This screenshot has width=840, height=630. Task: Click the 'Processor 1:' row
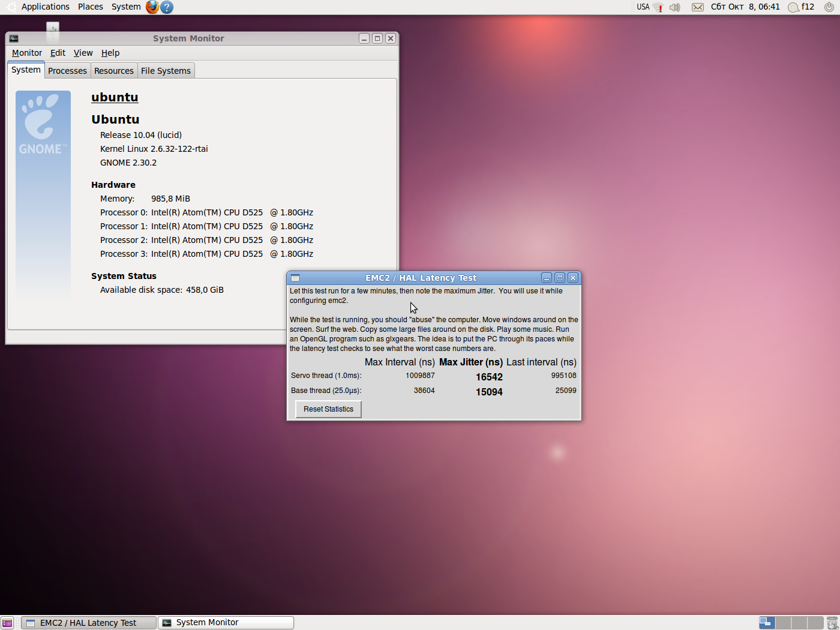[x=206, y=226]
